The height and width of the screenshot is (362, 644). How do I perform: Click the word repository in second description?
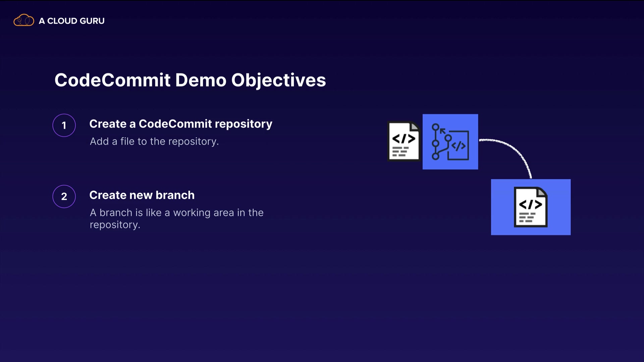pos(114,225)
